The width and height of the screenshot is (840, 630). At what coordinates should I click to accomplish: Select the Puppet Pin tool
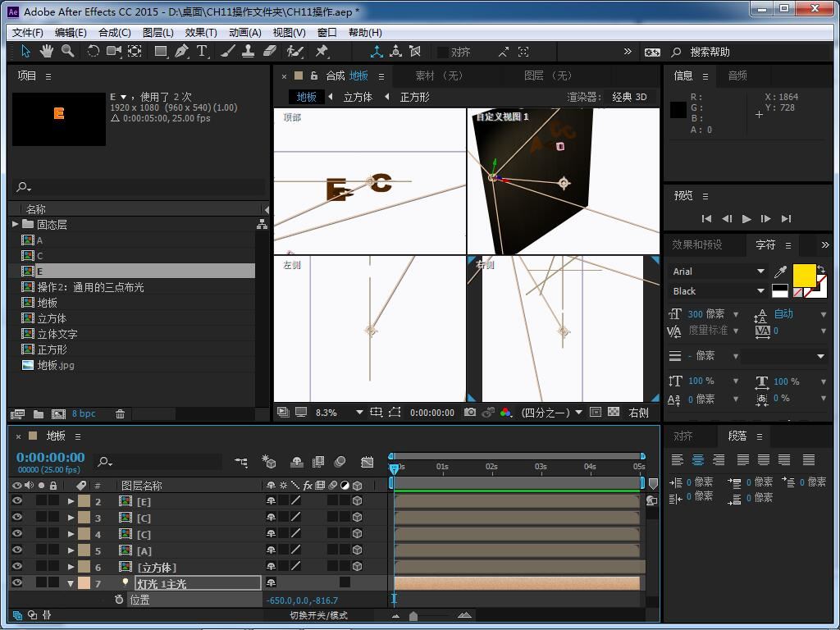tap(322, 51)
